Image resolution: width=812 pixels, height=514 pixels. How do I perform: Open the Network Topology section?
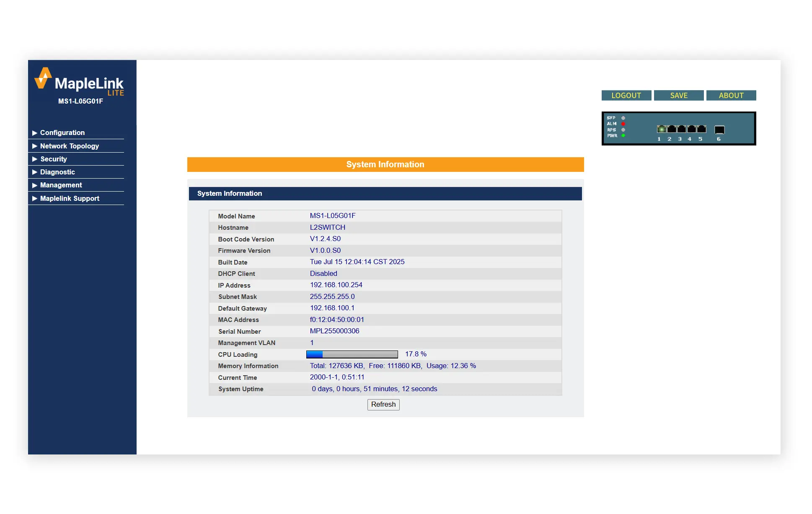click(70, 146)
